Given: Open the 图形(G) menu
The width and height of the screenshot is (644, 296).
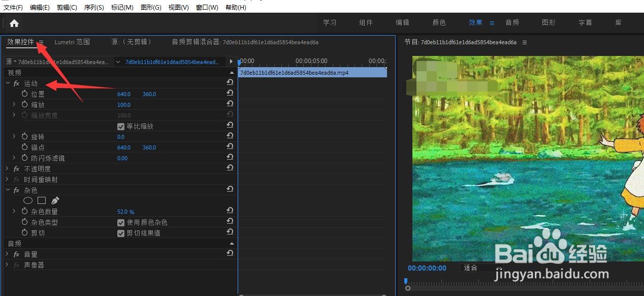Looking at the screenshot, I should coord(151,8).
